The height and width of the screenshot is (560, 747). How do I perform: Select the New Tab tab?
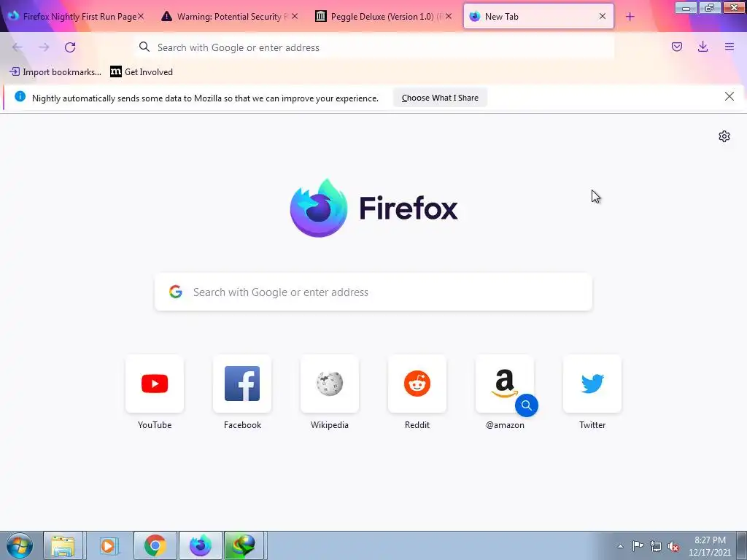point(538,17)
